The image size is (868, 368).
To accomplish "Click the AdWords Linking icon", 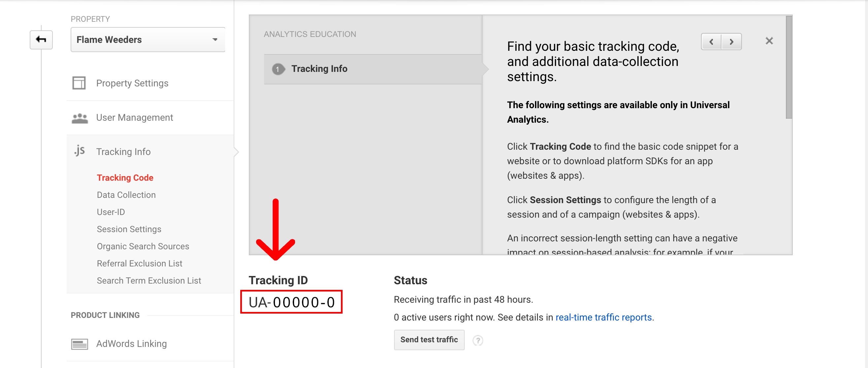I will (80, 344).
